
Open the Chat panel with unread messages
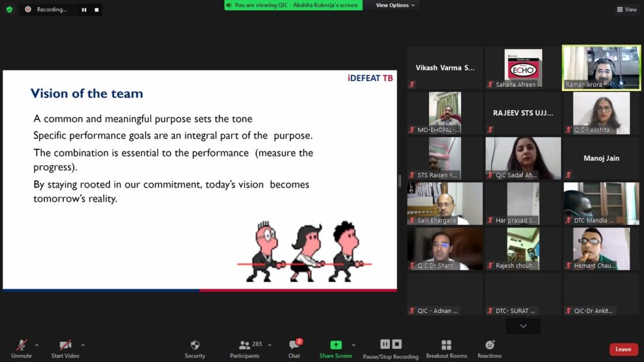point(294,346)
